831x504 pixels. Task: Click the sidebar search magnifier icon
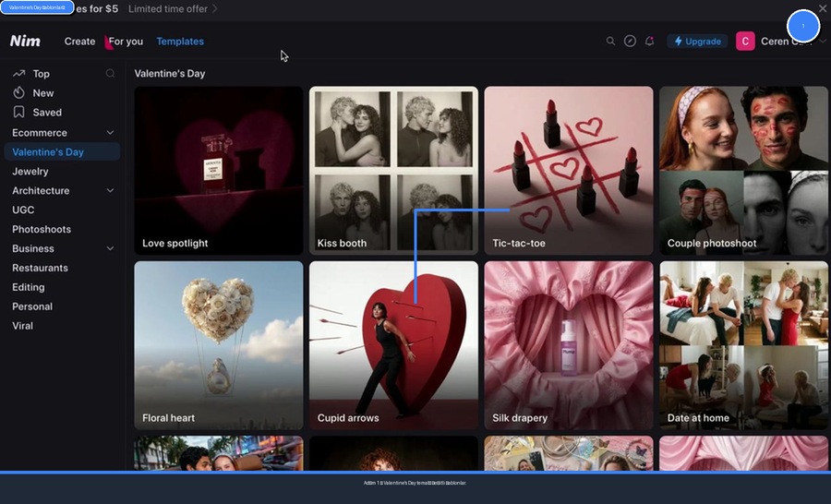pos(110,73)
